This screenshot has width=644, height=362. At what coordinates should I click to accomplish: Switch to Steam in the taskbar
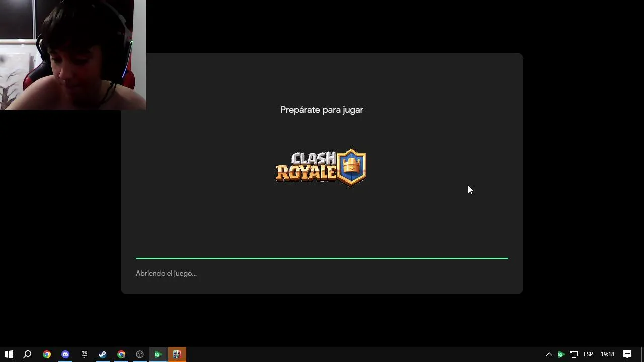tap(102, 354)
